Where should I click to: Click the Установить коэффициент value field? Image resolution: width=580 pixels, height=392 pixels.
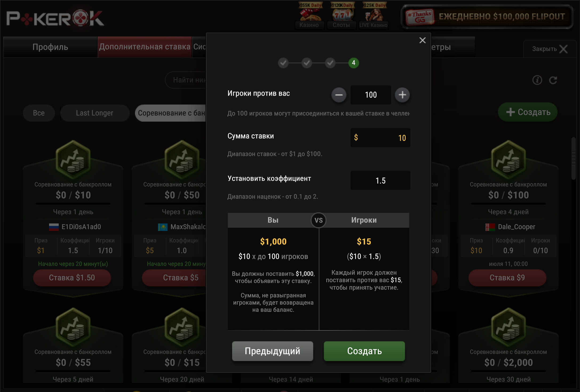pos(380,180)
